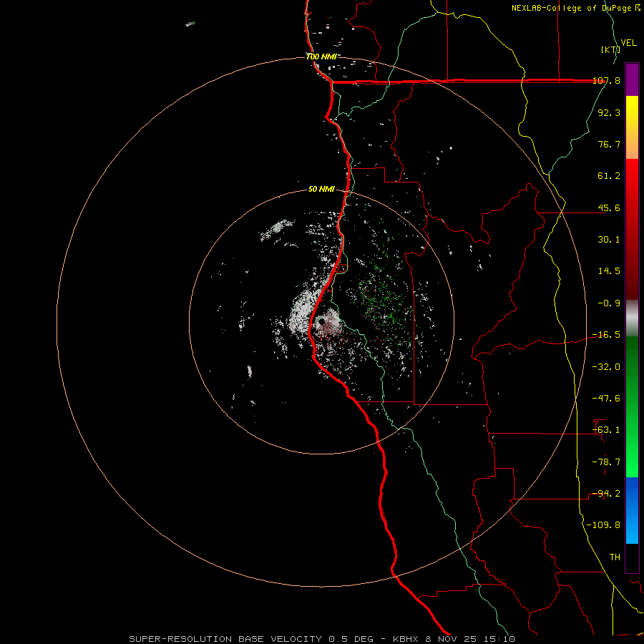Click the gray near-zero color bar segment
The width and height of the screenshot is (644, 644).
click(632, 318)
